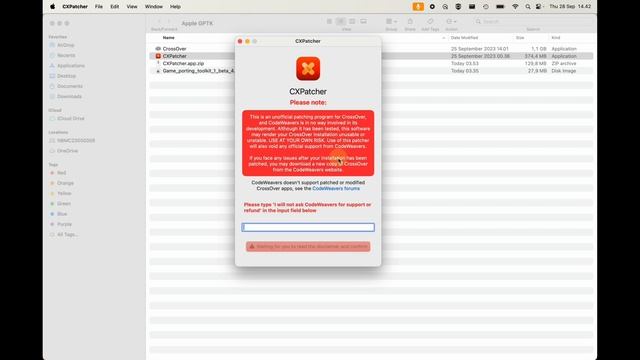Open the Help menu

click(175, 7)
